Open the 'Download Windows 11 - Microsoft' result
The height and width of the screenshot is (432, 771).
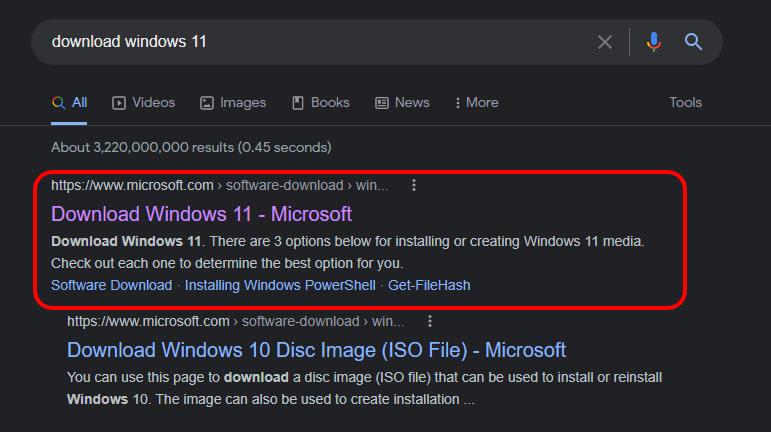click(202, 214)
